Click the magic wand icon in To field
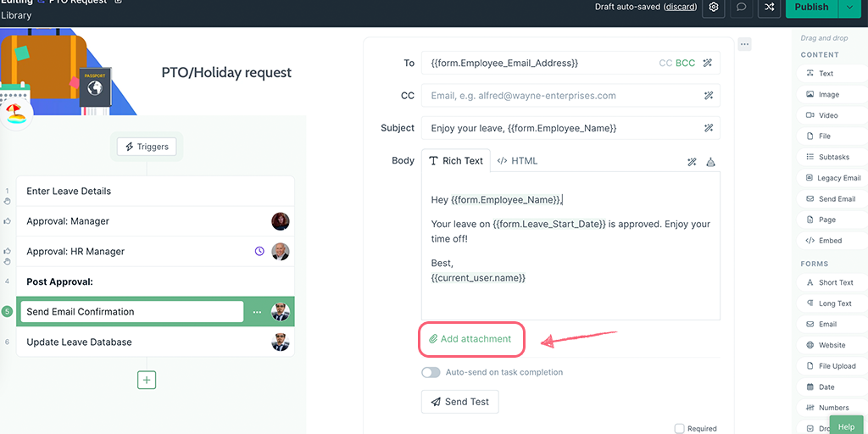The height and width of the screenshot is (434, 868). 708,63
